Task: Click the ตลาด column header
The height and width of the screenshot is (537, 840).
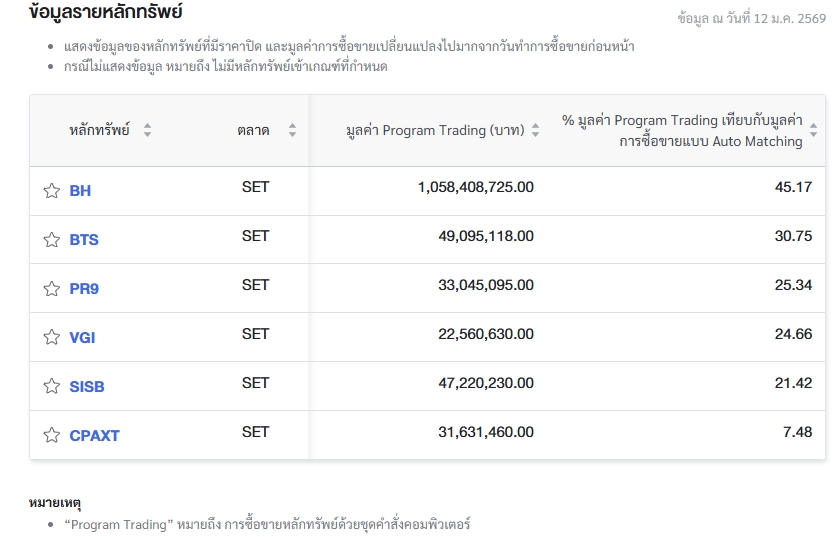Action: 253,130
